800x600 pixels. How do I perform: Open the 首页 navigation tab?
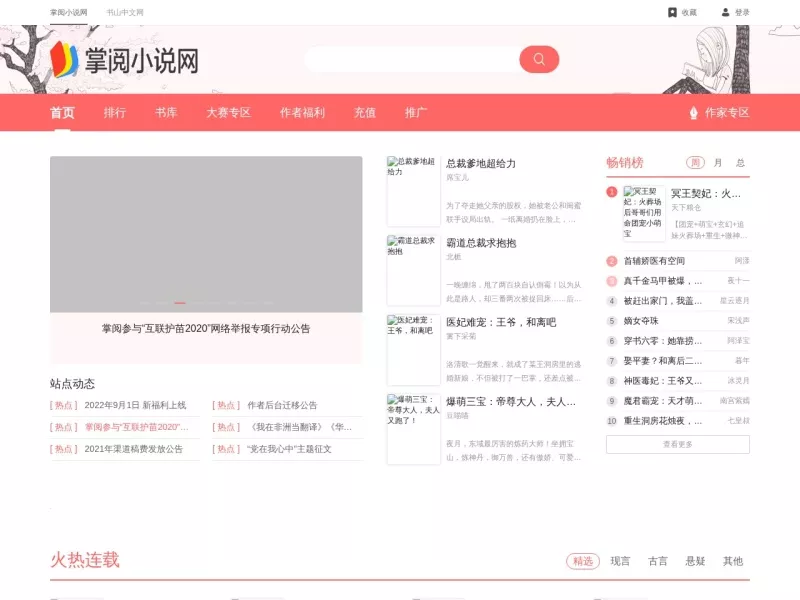point(62,113)
